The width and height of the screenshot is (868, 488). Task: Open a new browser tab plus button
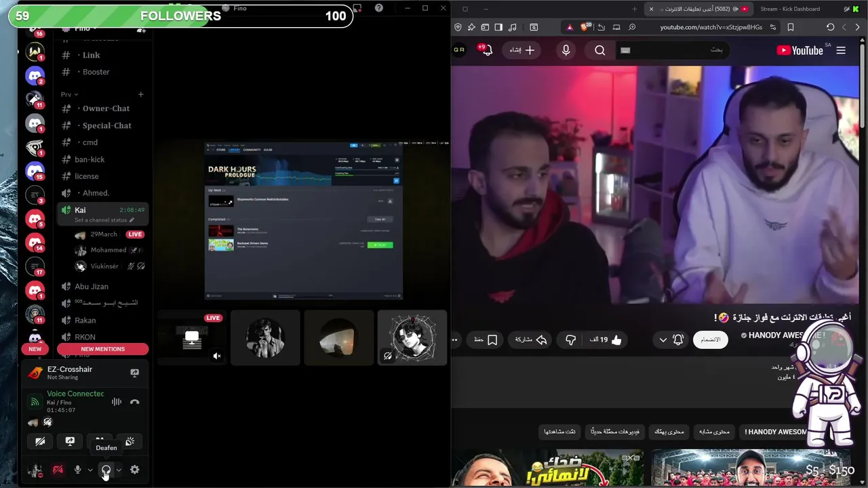[635, 9]
